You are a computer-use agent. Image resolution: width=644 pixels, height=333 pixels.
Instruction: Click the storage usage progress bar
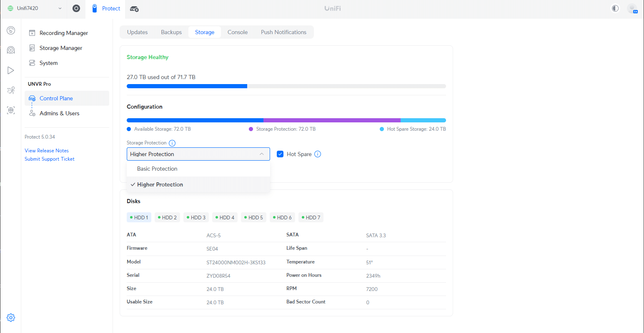[286, 86]
